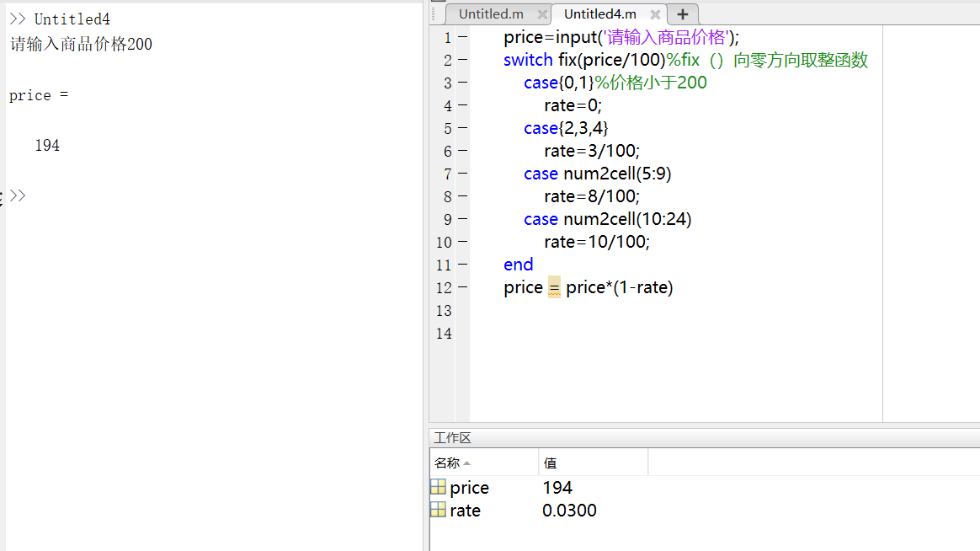Set breakpoint dash on line 5

462,127
